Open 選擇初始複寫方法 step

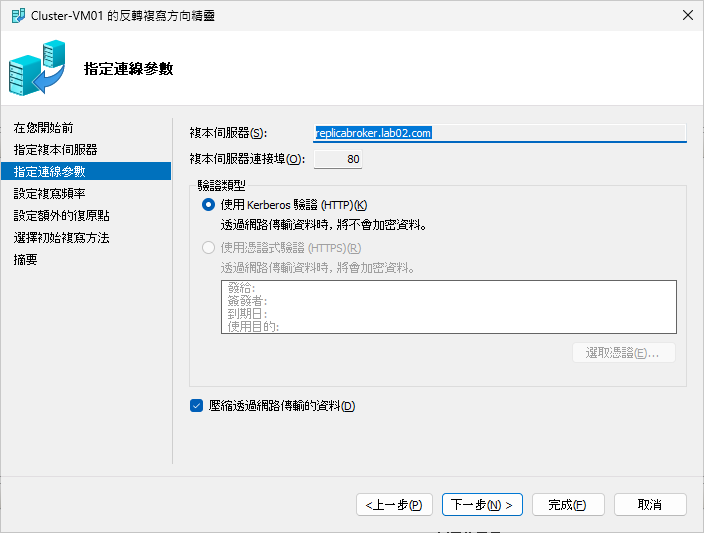[x=61, y=238]
